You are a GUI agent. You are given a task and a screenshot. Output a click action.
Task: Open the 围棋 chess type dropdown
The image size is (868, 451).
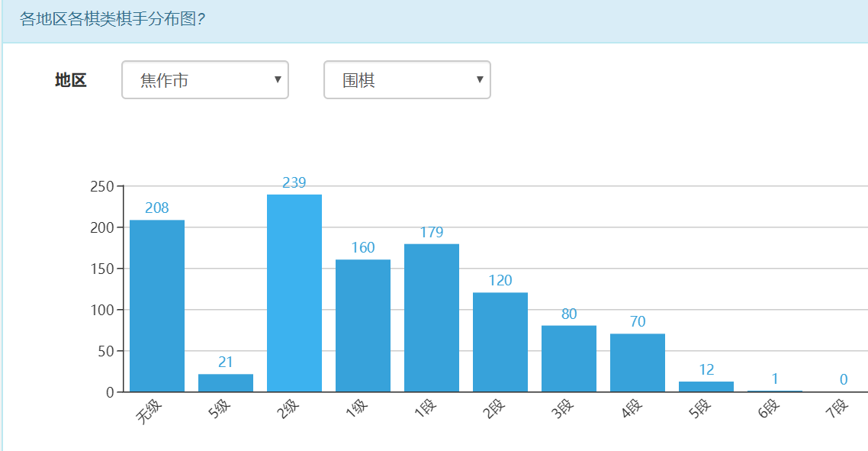pos(407,80)
